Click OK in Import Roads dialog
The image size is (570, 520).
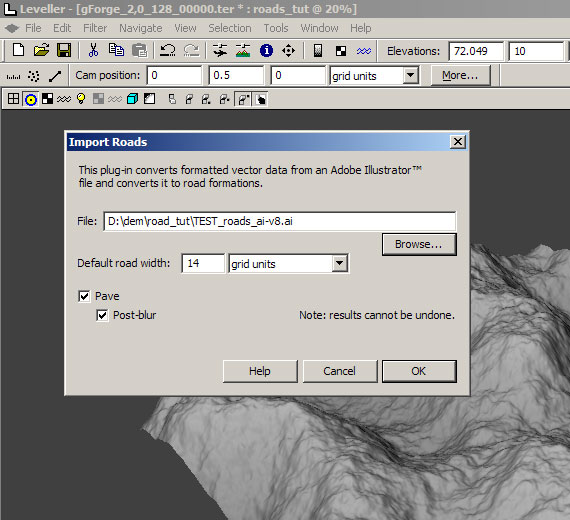[419, 371]
